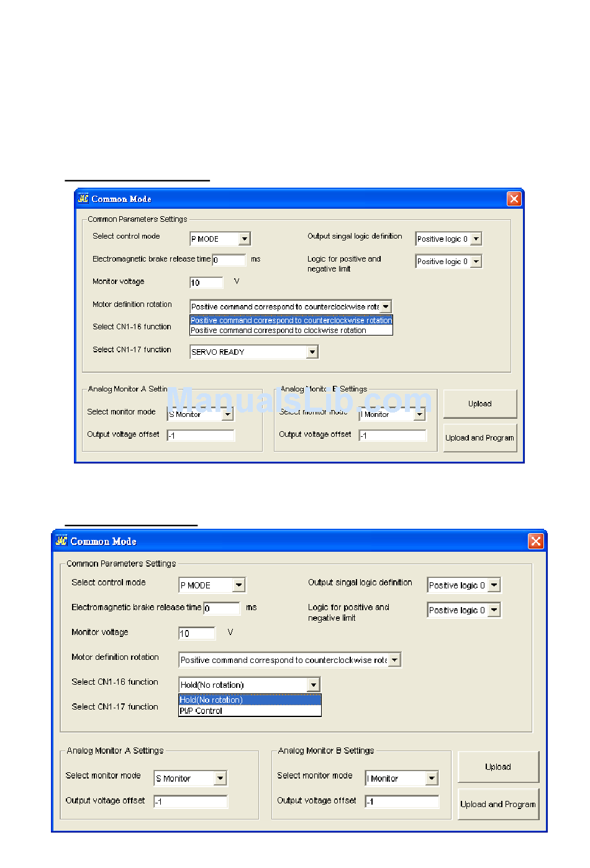Close the upper Common Mode window
Image resolution: width=590 pixels, height=868 pixels.
pyautogui.click(x=514, y=199)
